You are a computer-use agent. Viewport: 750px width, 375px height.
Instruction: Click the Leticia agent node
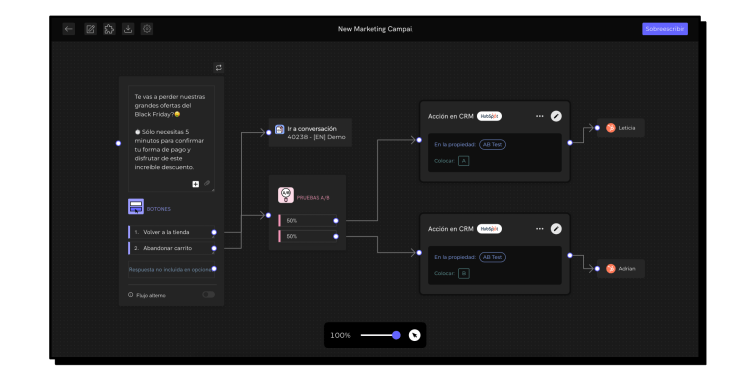(x=620, y=128)
